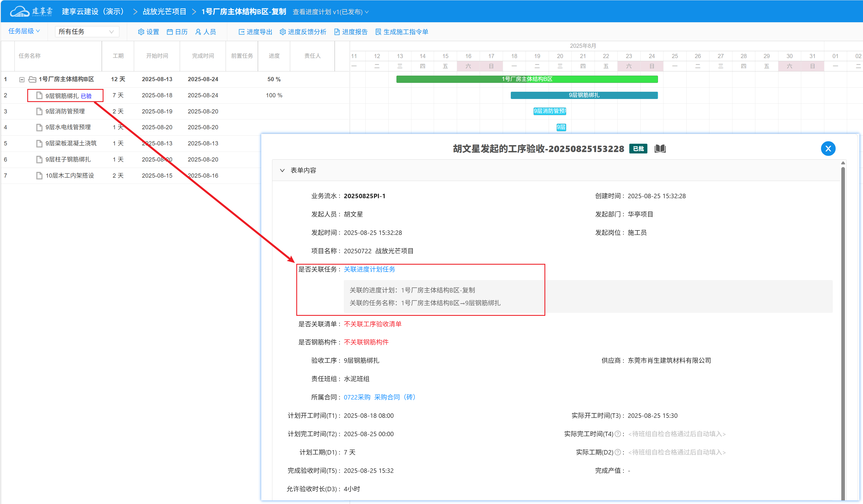The image size is (863, 504).
Task: Open 进度反馈分析 analysis icon
Action: [x=283, y=32]
